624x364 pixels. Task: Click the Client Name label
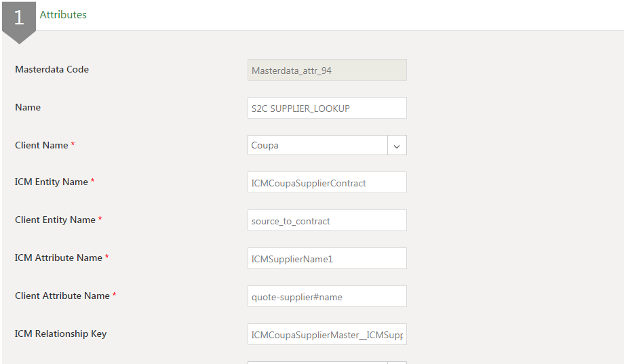(x=41, y=145)
